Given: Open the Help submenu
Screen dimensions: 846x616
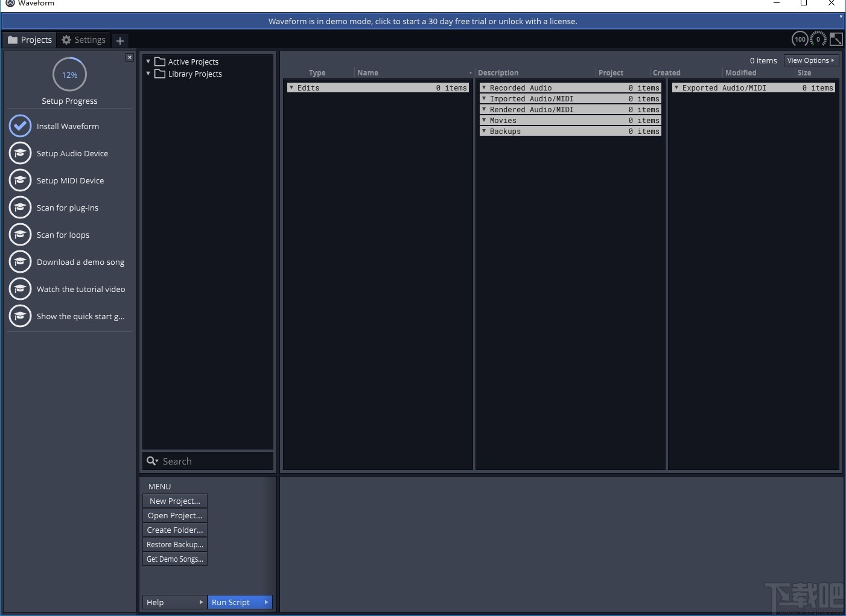Looking at the screenshot, I should click(x=175, y=602).
